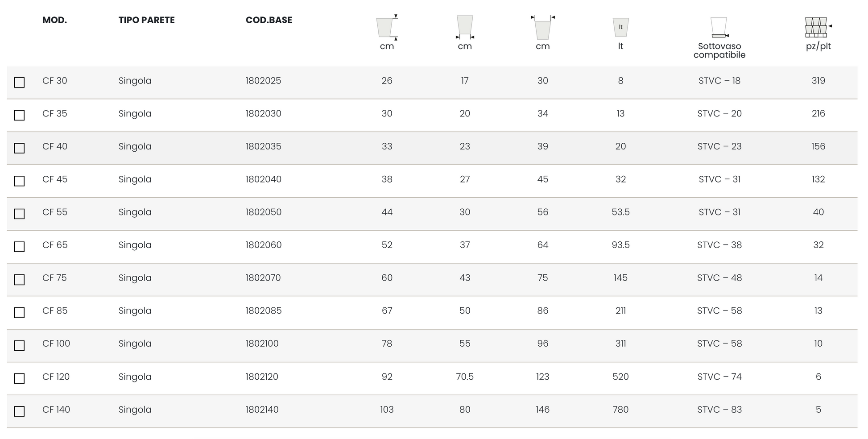Viewport: 868px width, 439px height.
Task: Click the compatible saucer (Sottovaso) icon
Action: (x=719, y=27)
